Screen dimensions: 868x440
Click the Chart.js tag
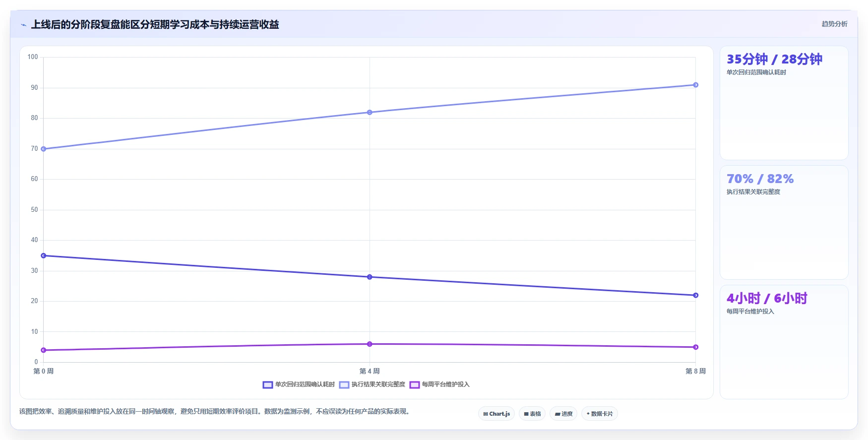pyautogui.click(x=496, y=414)
